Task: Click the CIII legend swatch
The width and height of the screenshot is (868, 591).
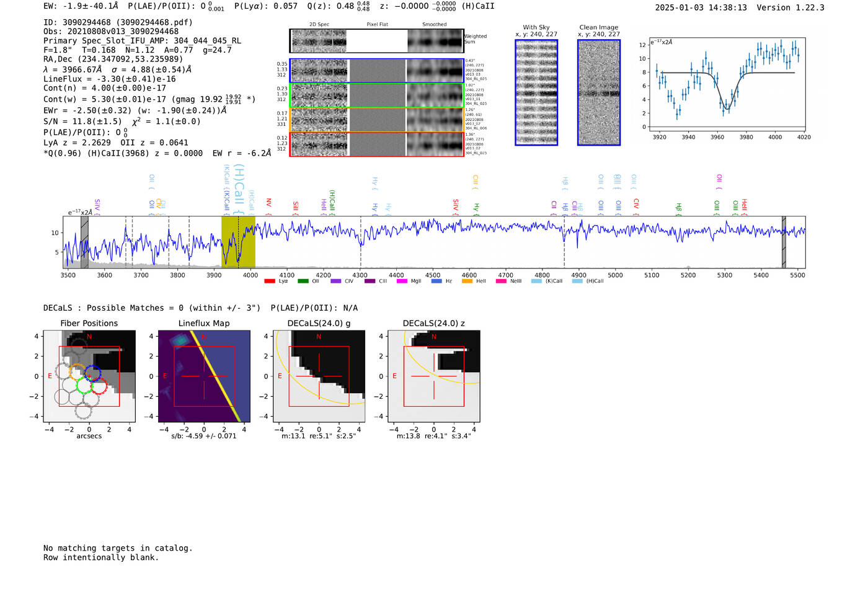Action: tap(370, 281)
